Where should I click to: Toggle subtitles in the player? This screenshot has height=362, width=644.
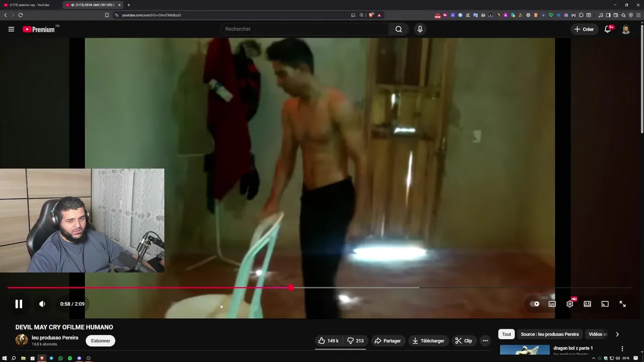click(x=552, y=304)
